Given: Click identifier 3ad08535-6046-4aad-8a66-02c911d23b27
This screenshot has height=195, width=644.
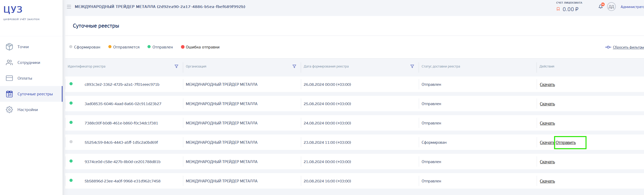Looking at the screenshot, I should 123,104.
